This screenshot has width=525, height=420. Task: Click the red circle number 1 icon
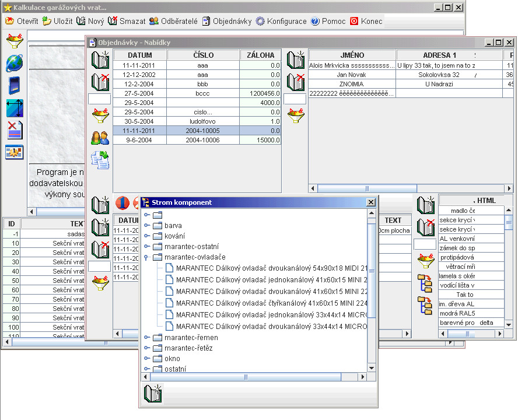point(123,202)
